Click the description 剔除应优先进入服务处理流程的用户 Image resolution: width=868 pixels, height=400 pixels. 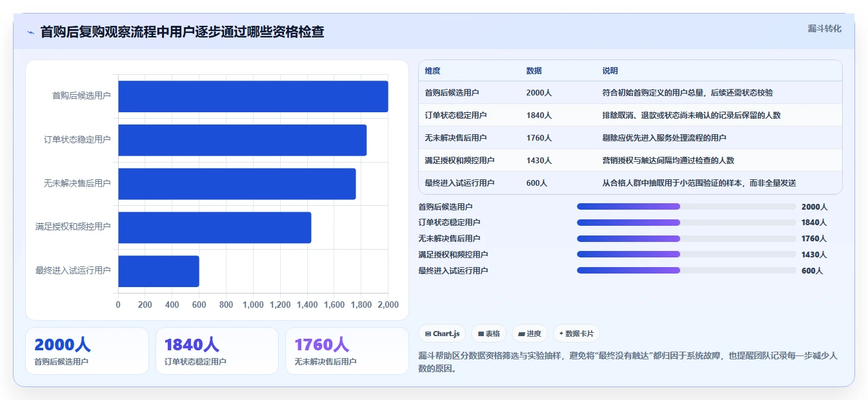tap(665, 138)
